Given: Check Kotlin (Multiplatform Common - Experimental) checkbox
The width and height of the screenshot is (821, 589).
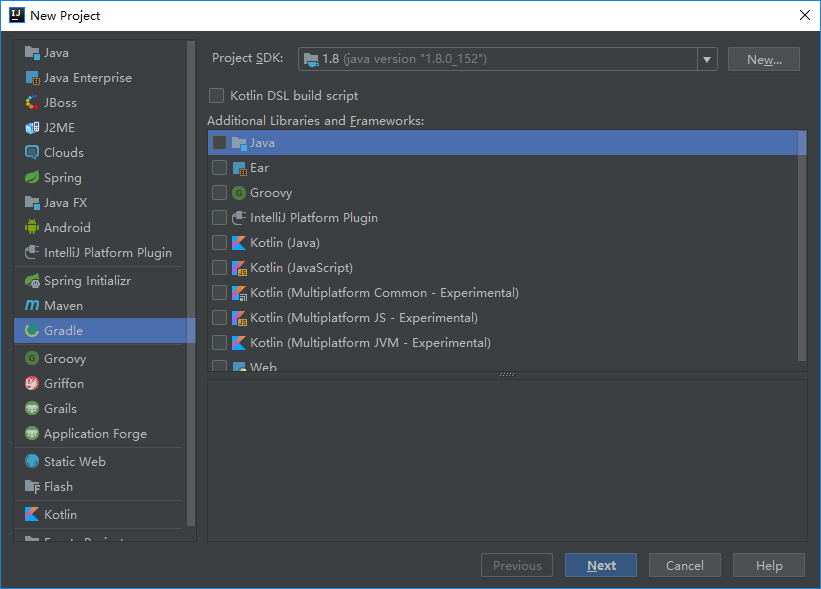Looking at the screenshot, I should tap(219, 293).
